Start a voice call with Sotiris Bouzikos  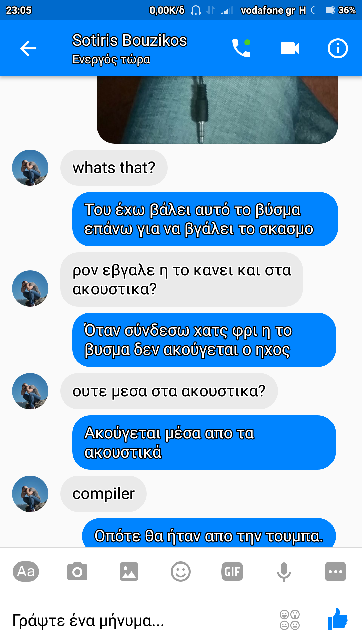241,48
